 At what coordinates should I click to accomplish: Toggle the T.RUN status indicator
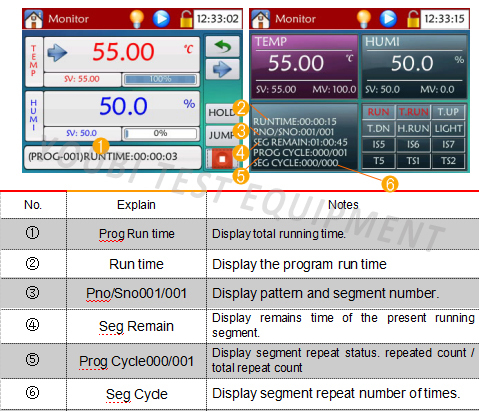pos(413,112)
